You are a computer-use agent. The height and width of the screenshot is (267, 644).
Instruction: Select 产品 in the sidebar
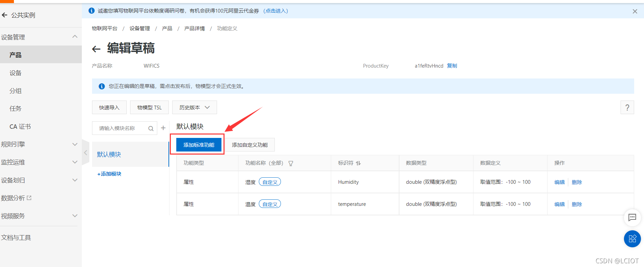41,55
